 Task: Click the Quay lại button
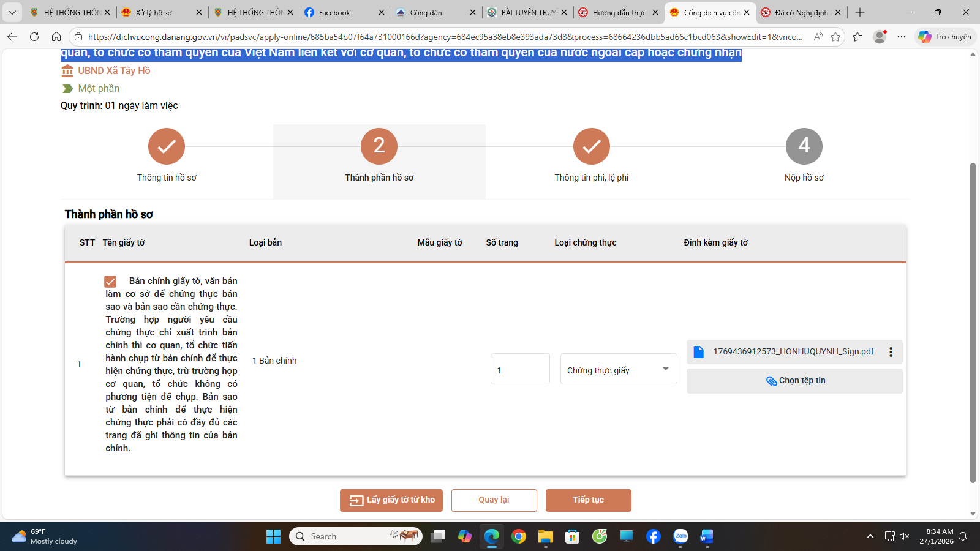click(494, 500)
